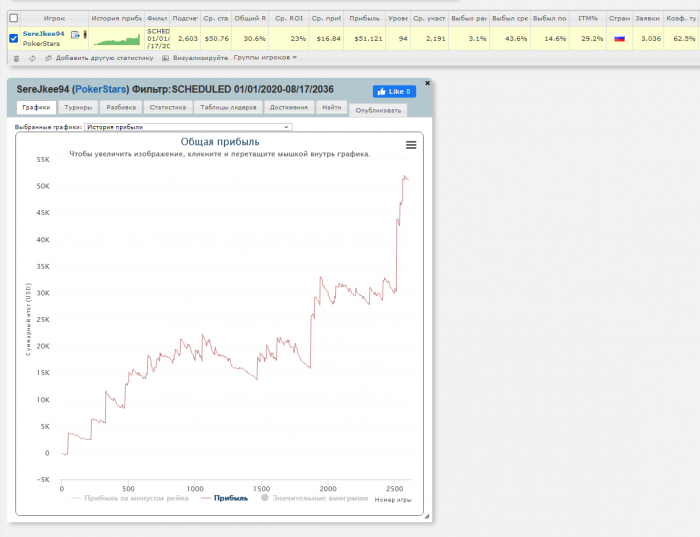
Task: Click the Russian flag icon in row
Action: (619, 39)
